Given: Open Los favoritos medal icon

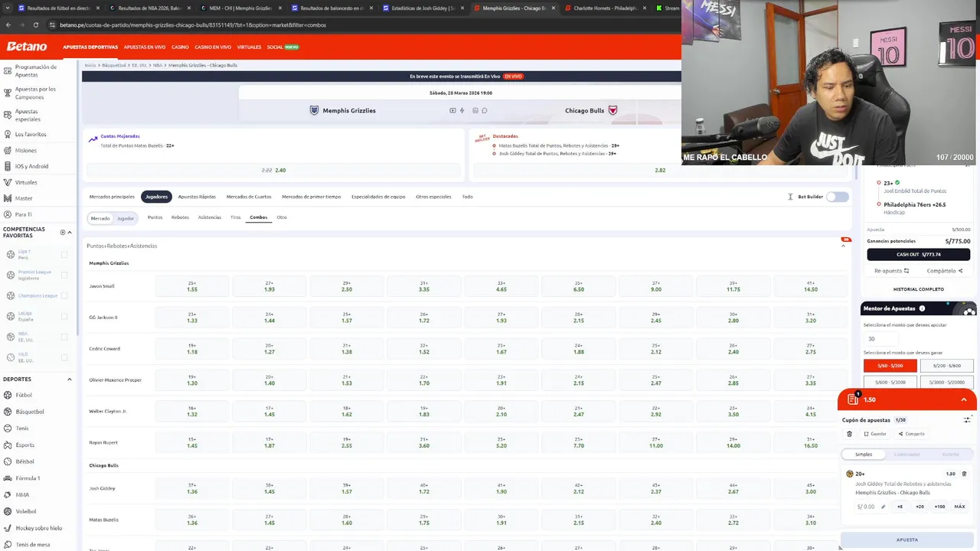Looking at the screenshot, I should click(7, 134).
